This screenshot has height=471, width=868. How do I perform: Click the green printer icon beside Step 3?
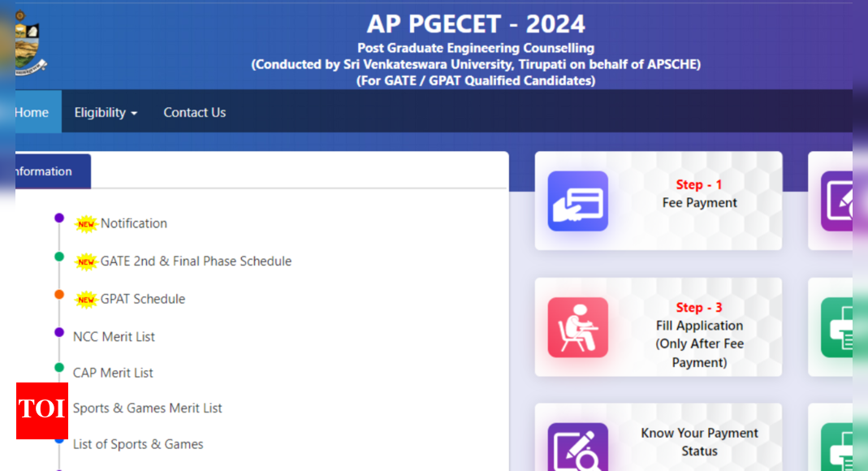[x=836, y=327]
